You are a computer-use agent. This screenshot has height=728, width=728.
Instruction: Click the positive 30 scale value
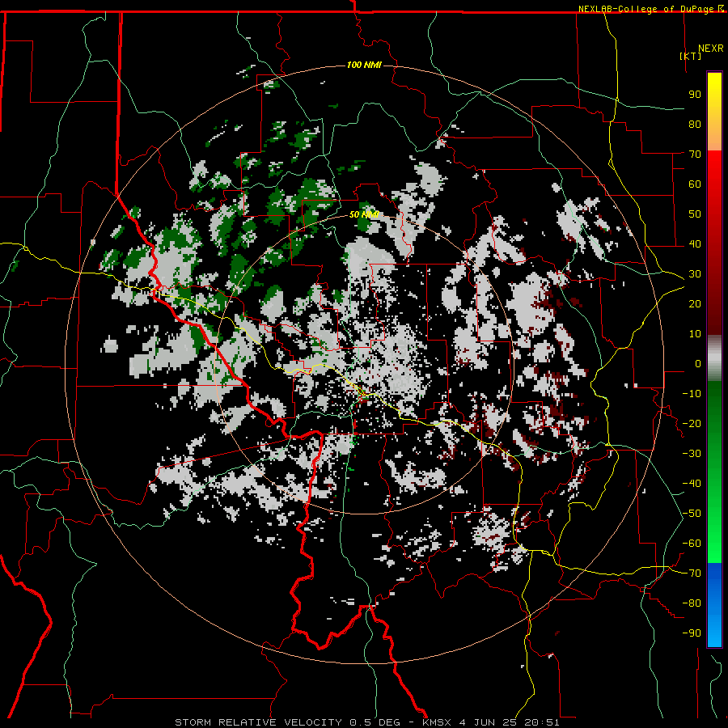tap(695, 274)
